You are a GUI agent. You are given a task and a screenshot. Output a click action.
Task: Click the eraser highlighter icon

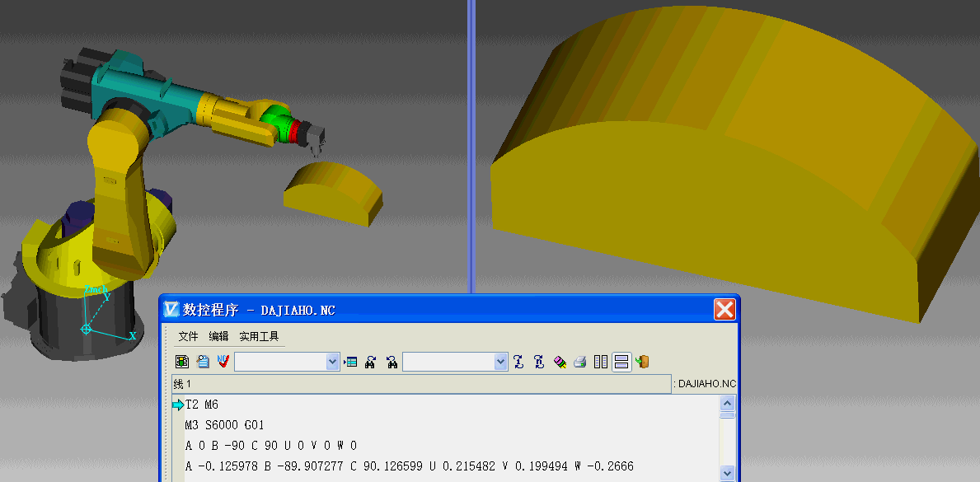pyautogui.click(x=560, y=362)
